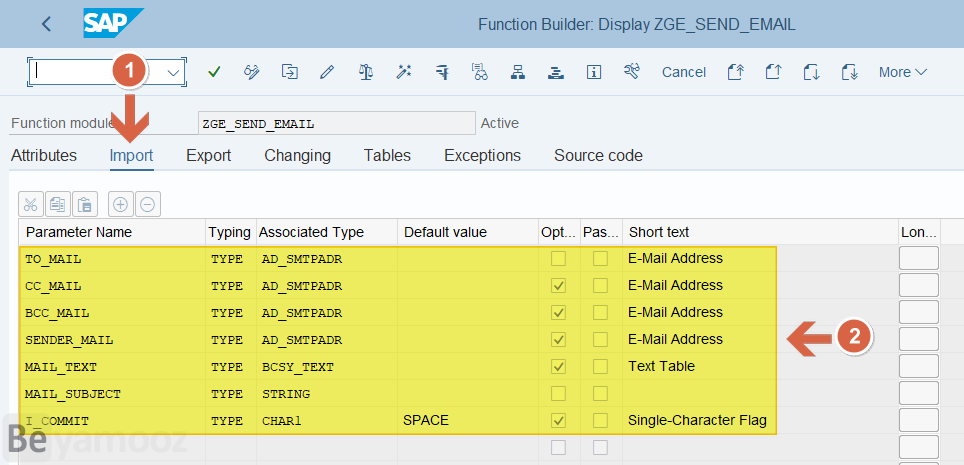
Task: Click the Function module name field ZGE_SEND_EMAIL
Action: (337, 124)
